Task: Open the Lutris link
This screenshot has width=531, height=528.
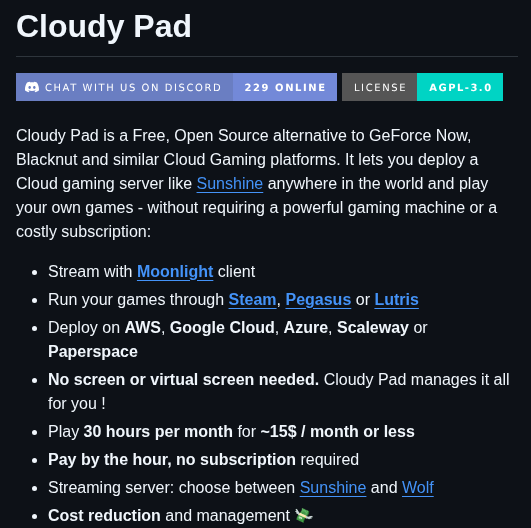Action: (x=397, y=299)
